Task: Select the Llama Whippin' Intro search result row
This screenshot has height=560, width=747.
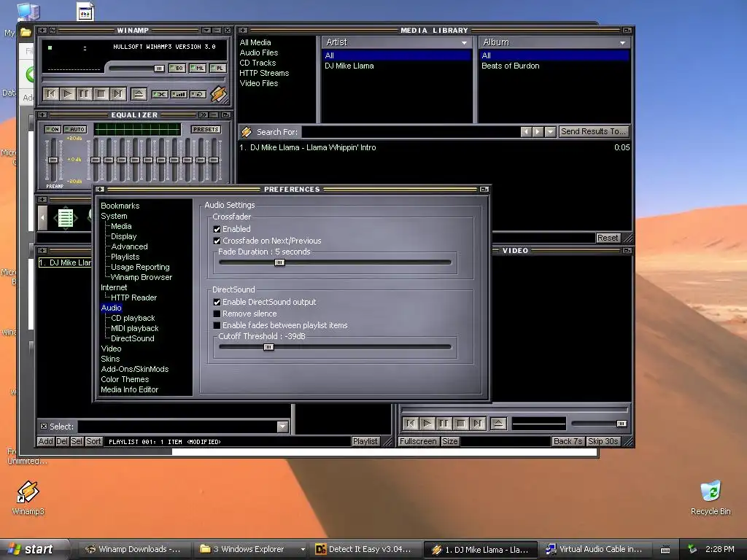Action: pyautogui.click(x=434, y=147)
